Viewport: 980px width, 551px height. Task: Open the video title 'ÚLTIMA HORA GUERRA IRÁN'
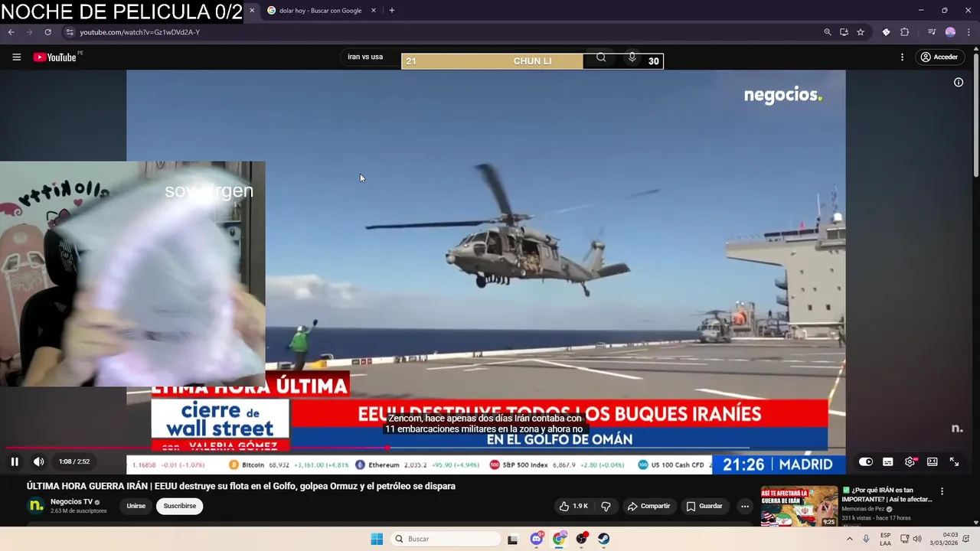(241, 486)
